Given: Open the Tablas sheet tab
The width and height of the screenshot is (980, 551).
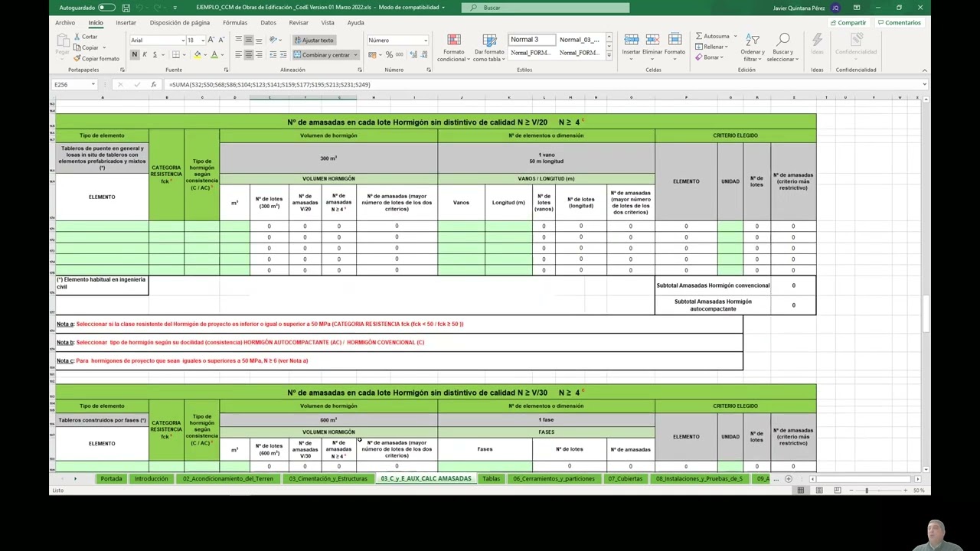Looking at the screenshot, I should pos(491,479).
